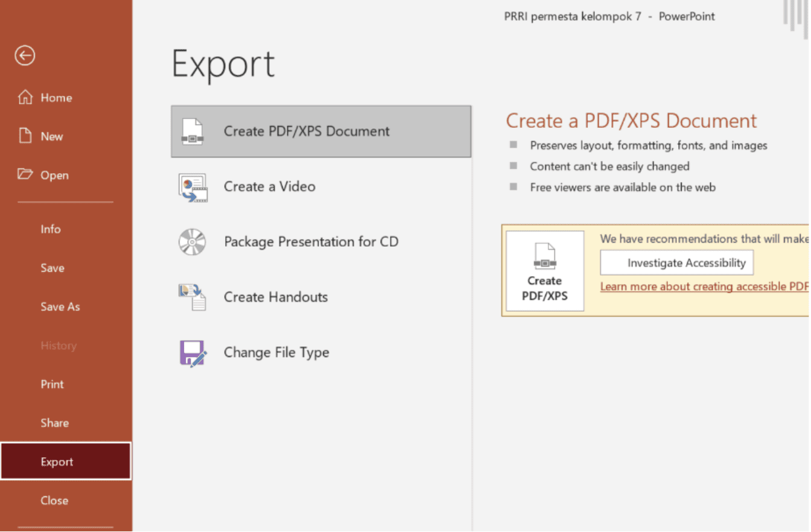Click the Package Presentation CD disc icon
811x532 pixels.
coord(192,242)
